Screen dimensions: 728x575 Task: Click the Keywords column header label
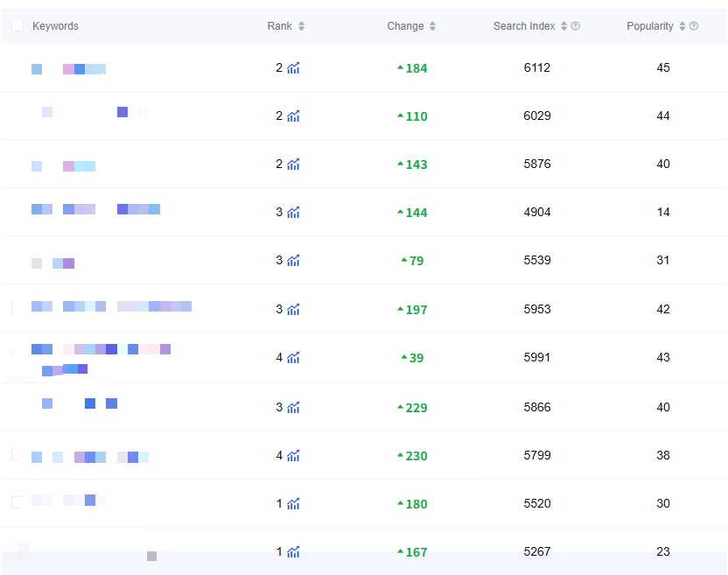click(x=55, y=26)
